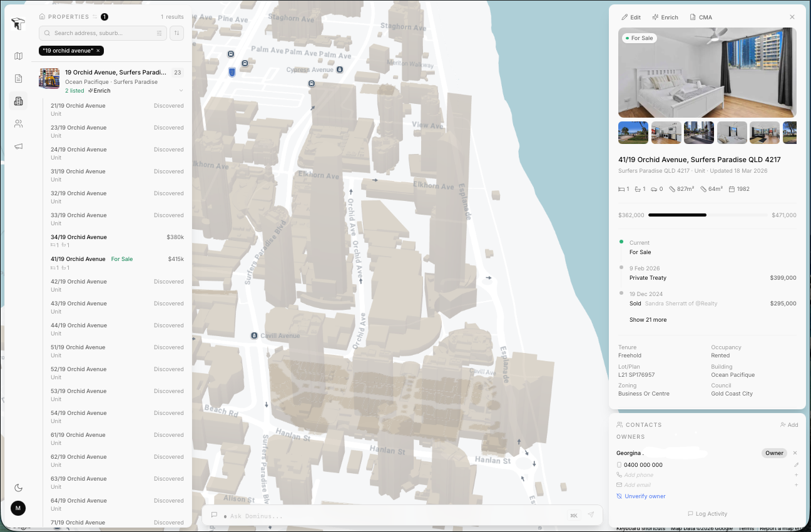Image resolution: width=811 pixels, height=532 pixels.
Task: Open the contacts people icon in sidebar
Action: [x=18, y=124]
